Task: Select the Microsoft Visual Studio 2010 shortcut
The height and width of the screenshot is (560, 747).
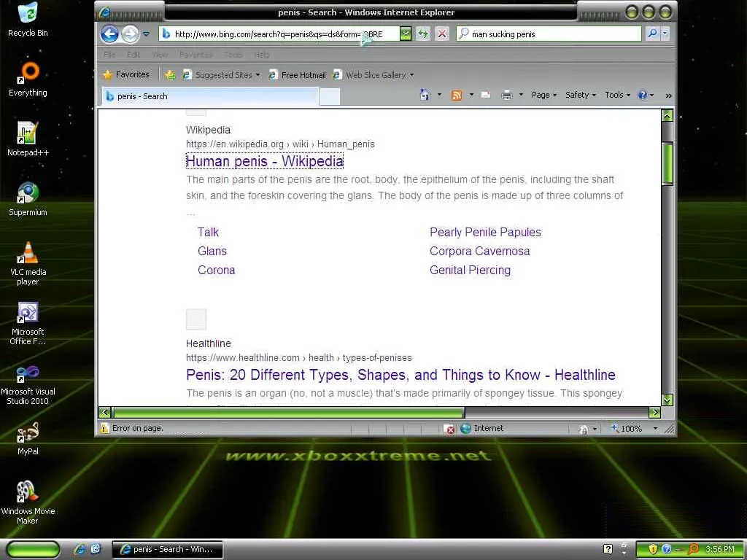Action: coord(28,385)
